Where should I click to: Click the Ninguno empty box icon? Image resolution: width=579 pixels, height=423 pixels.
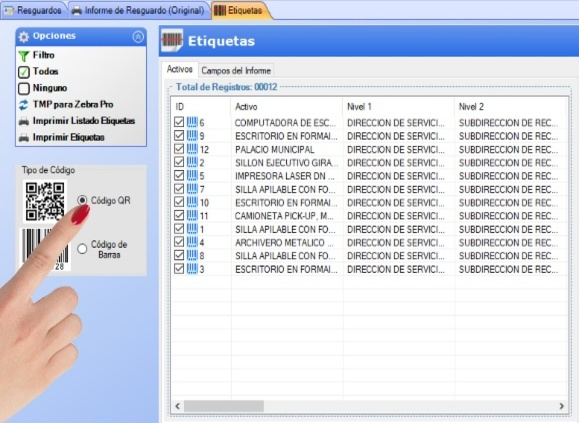pyautogui.click(x=24, y=89)
